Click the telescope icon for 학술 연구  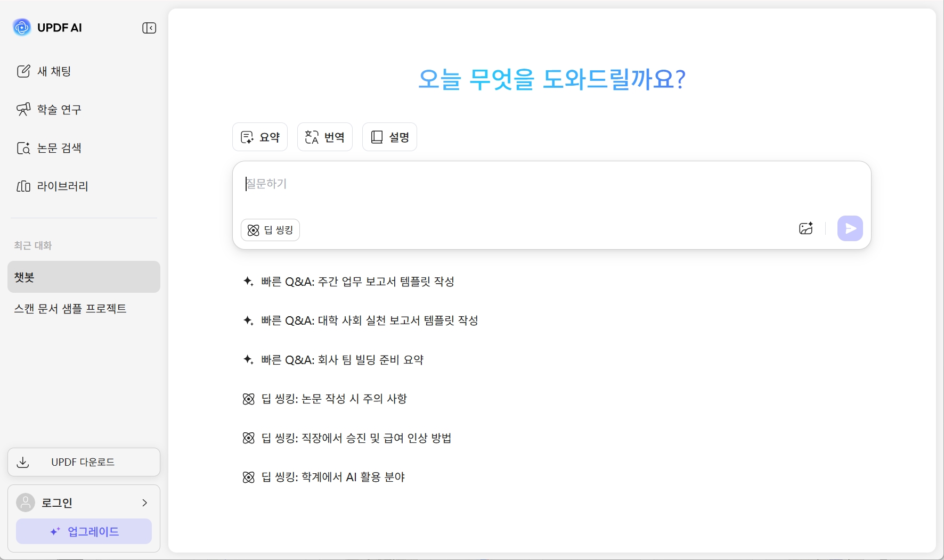[x=23, y=110]
